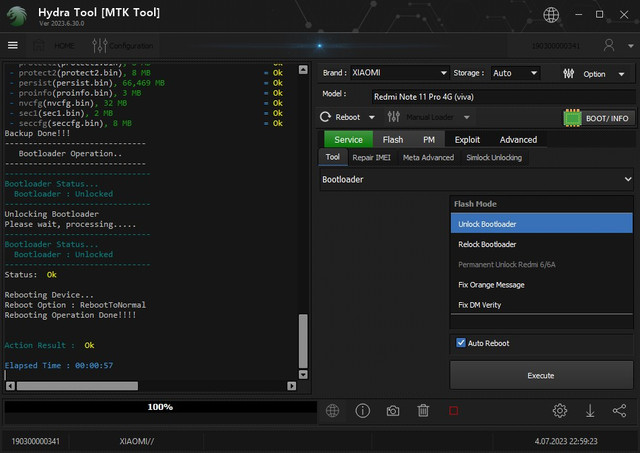Click the log horizontal scrollbar thumb
640x453 pixels.
77,386
